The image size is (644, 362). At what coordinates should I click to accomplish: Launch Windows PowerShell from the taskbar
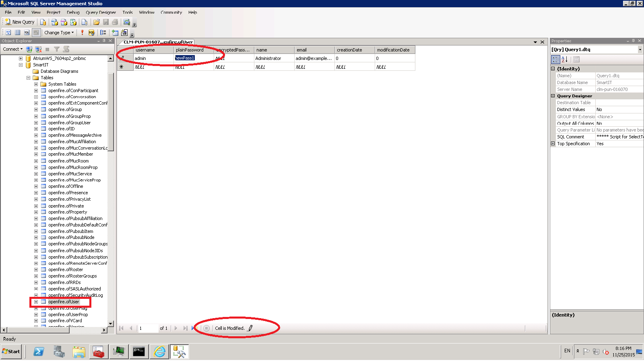click(39, 352)
